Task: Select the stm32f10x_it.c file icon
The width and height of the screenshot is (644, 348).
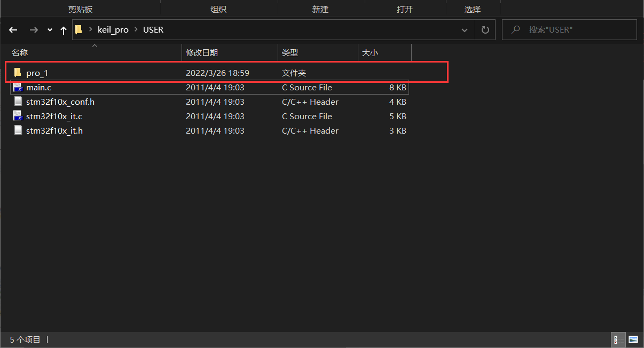Action: point(18,116)
